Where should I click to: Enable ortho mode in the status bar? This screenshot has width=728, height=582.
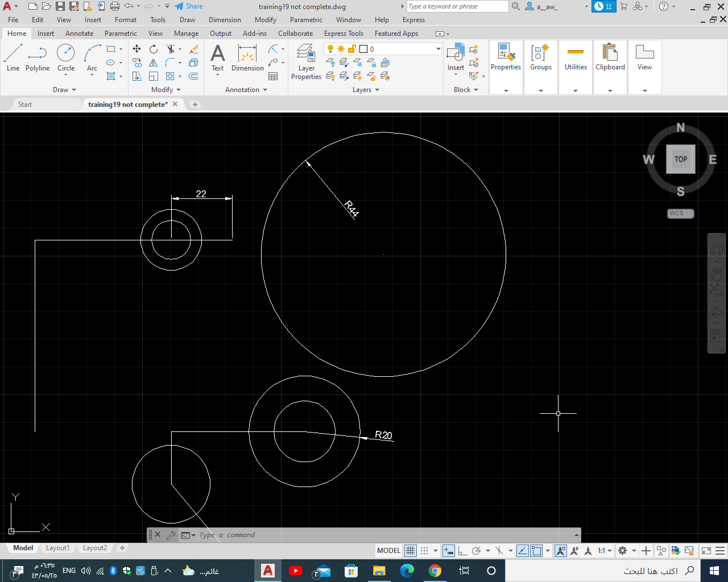click(x=462, y=550)
